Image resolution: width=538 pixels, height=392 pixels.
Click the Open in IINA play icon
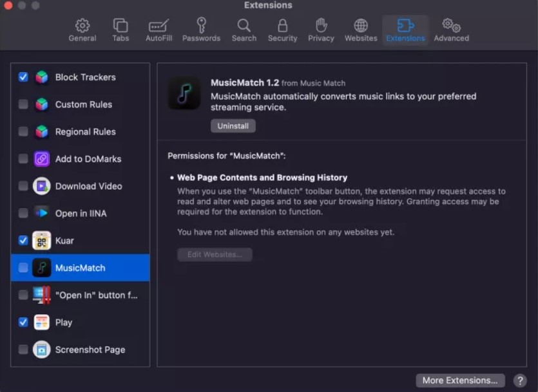[41, 213]
